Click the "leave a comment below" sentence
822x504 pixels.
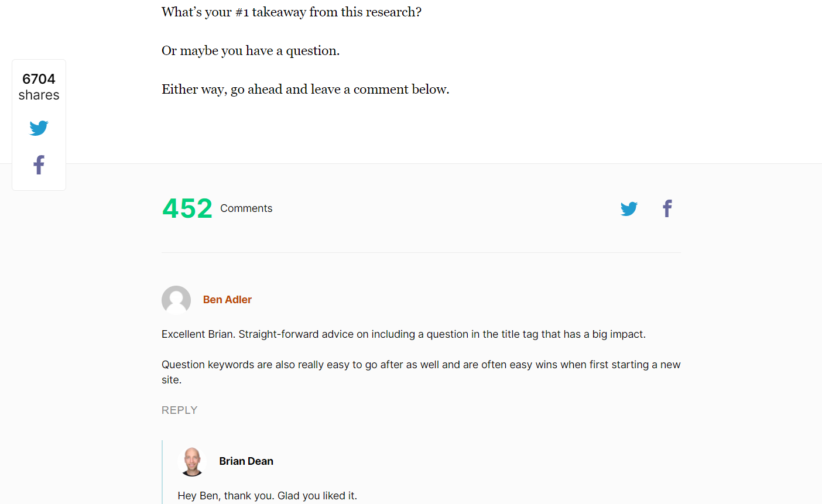click(305, 90)
